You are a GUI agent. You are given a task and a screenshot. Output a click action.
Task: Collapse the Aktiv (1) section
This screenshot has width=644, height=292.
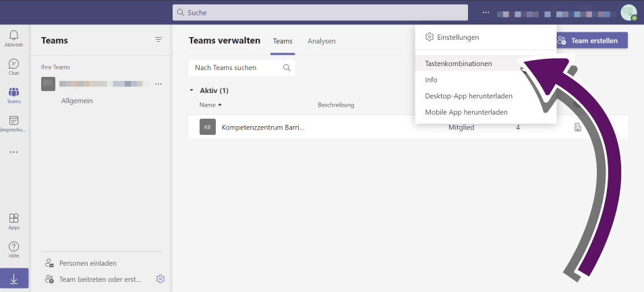coord(192,90)
